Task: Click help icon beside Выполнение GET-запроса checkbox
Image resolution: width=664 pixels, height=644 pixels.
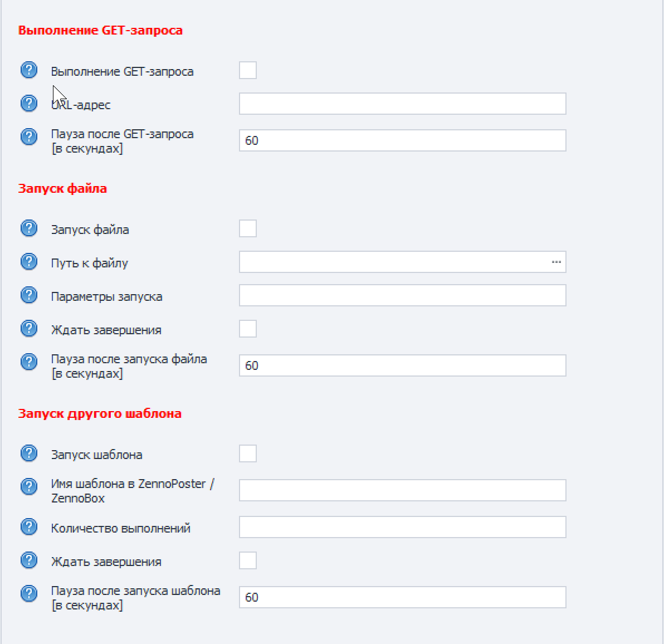Action: tap(29, 70)
